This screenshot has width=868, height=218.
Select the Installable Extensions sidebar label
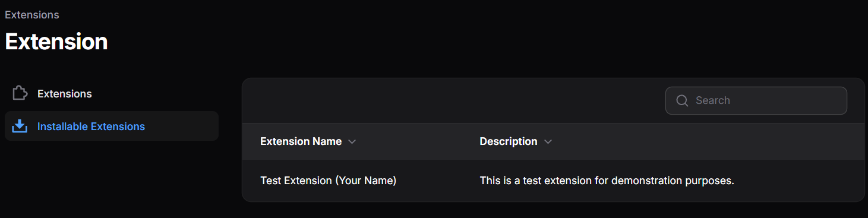click(91, 127)
